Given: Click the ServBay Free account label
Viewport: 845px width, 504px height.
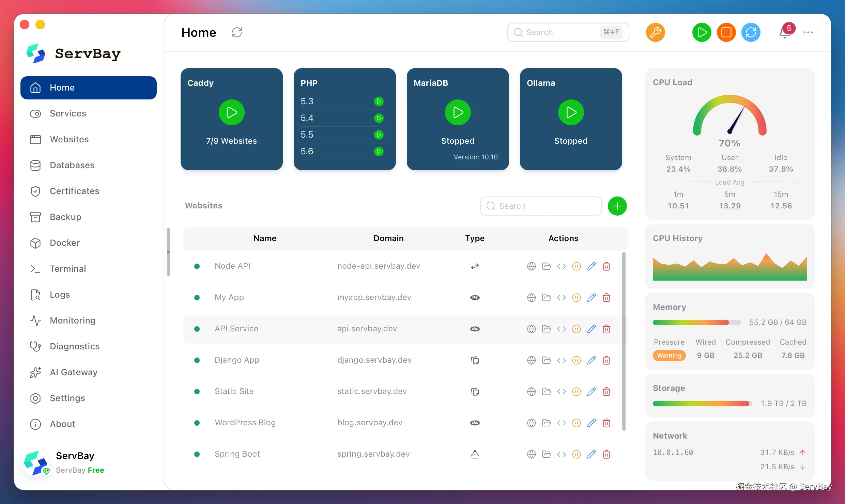Looking at the screenshot, I should pos(80,470).
